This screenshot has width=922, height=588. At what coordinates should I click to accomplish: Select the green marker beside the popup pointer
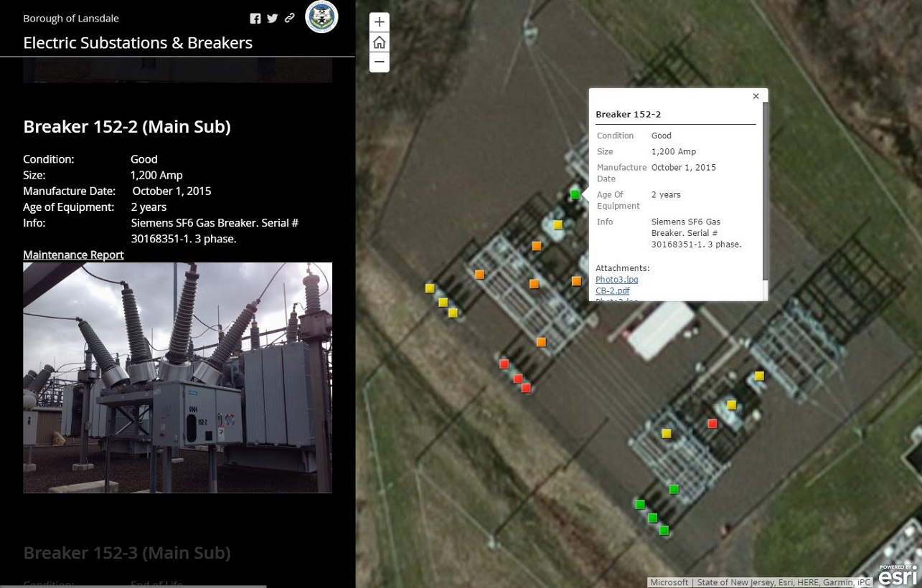pyautogui.click(x=575, y=194)
